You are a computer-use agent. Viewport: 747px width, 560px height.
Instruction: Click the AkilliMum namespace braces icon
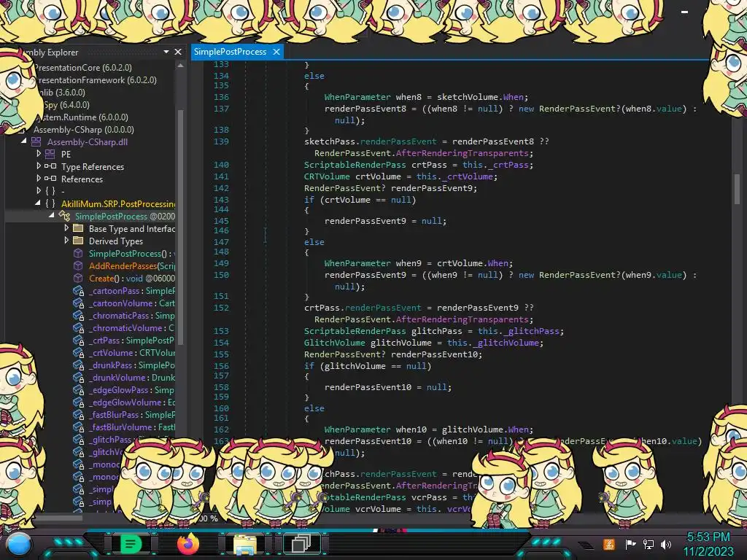[50, 203]
